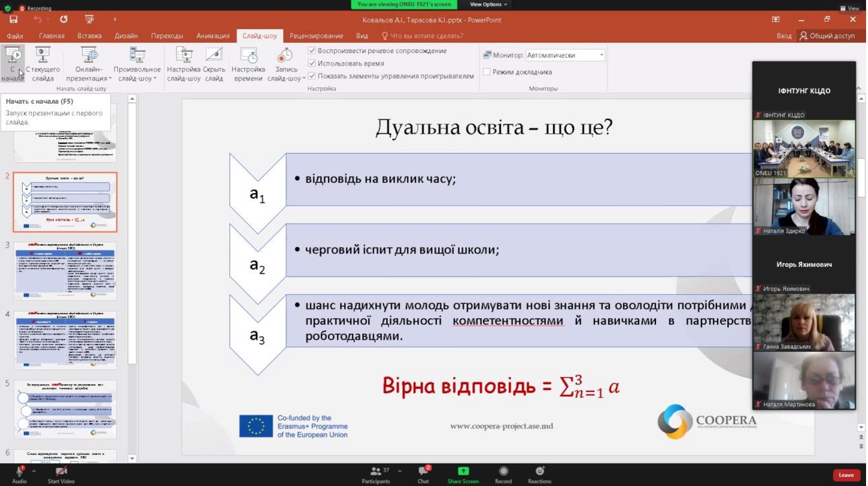Open the 'Монитор' dropdown list
Screen dimensions: 868x486
(x=600, y=55)
